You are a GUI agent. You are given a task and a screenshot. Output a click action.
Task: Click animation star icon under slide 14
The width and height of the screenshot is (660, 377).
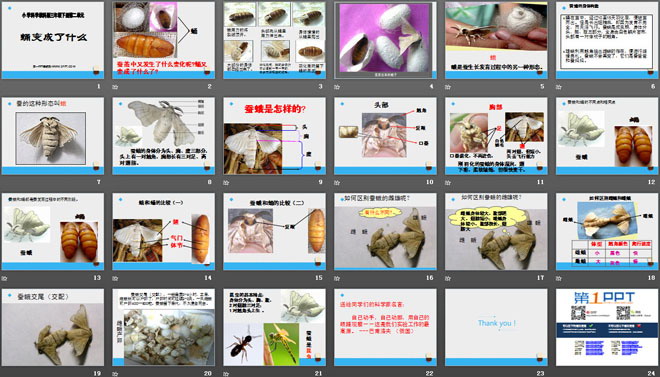[x=115, y=278]
